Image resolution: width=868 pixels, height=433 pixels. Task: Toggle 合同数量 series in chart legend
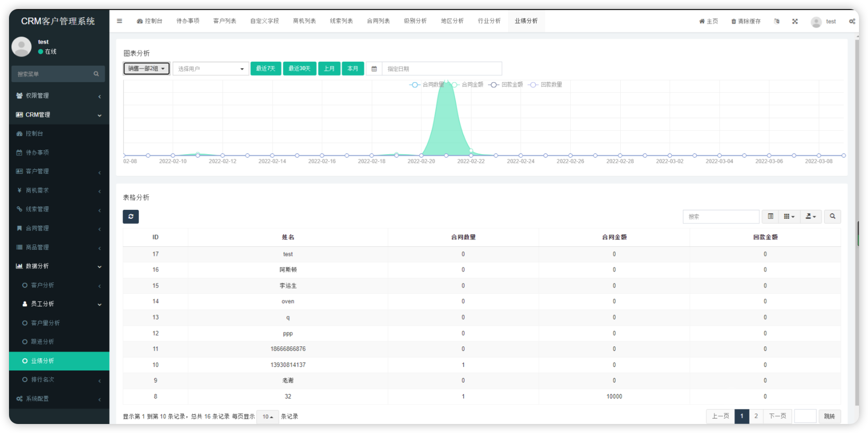pos(427,85)
